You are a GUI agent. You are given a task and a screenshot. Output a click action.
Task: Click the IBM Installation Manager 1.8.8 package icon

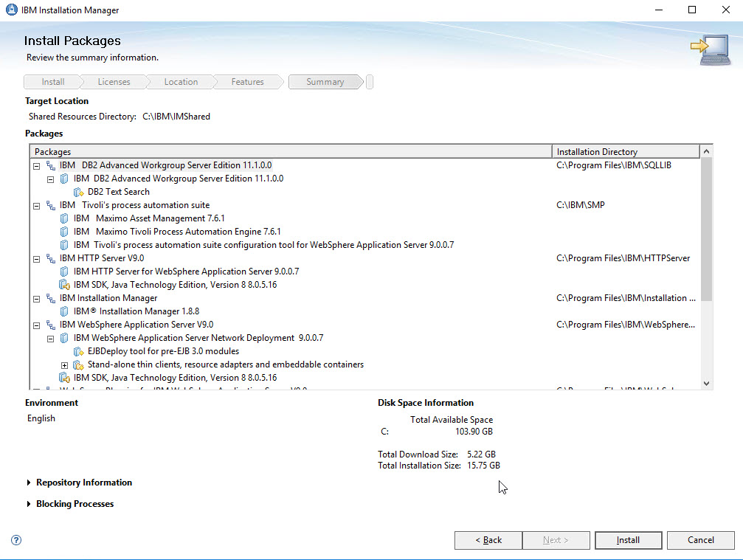(x=64, y=311)
